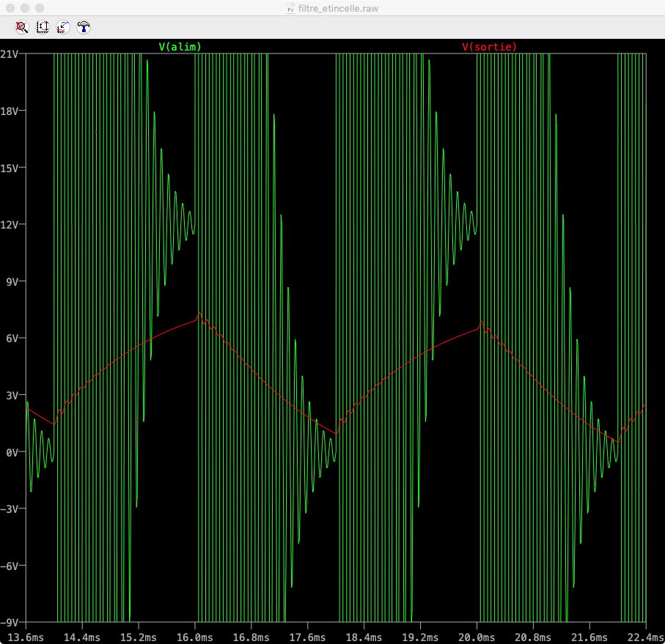Screen dimensions: 665x644
Task: Click the 21V label on vertical axis
Action: click(11, 54)
